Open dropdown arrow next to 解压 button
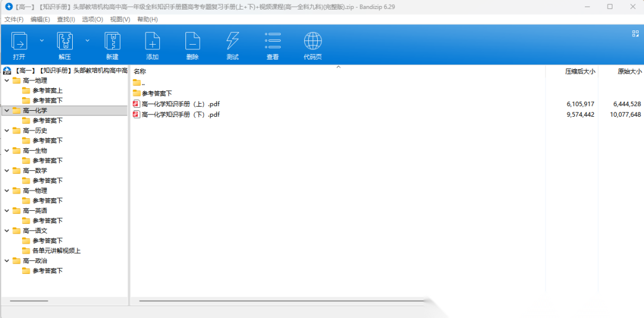The height and width of the screenshot is (318, 644). click(x=88, y=40)
